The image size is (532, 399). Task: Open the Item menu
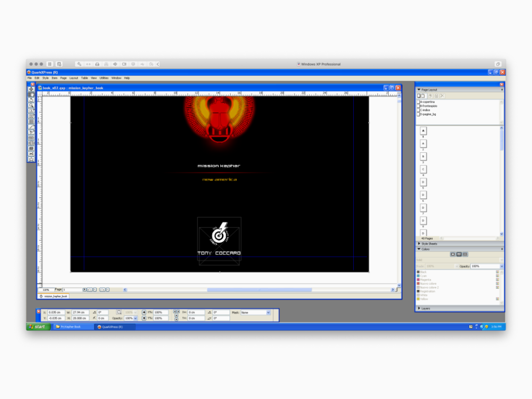pyautogui.click(x=54, y=78)
